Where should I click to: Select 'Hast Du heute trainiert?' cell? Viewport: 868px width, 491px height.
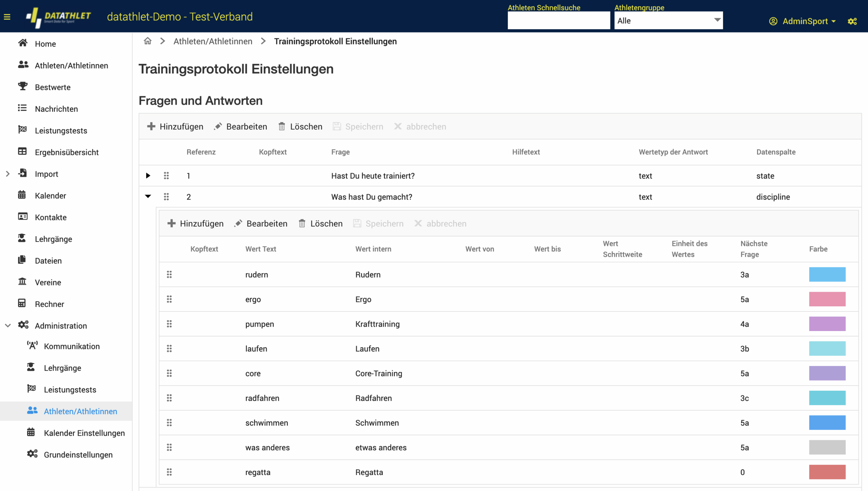click(373, 176)
